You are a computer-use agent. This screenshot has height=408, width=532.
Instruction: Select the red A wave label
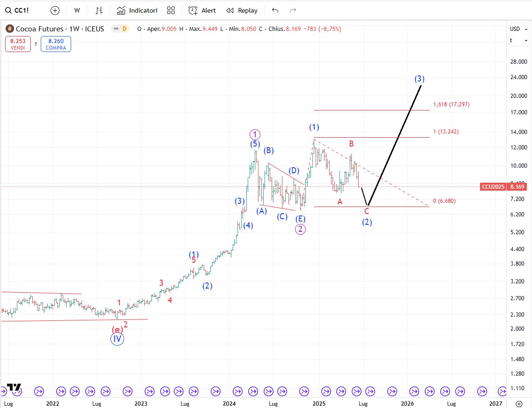pyautogui.click(x=340, y=201)
